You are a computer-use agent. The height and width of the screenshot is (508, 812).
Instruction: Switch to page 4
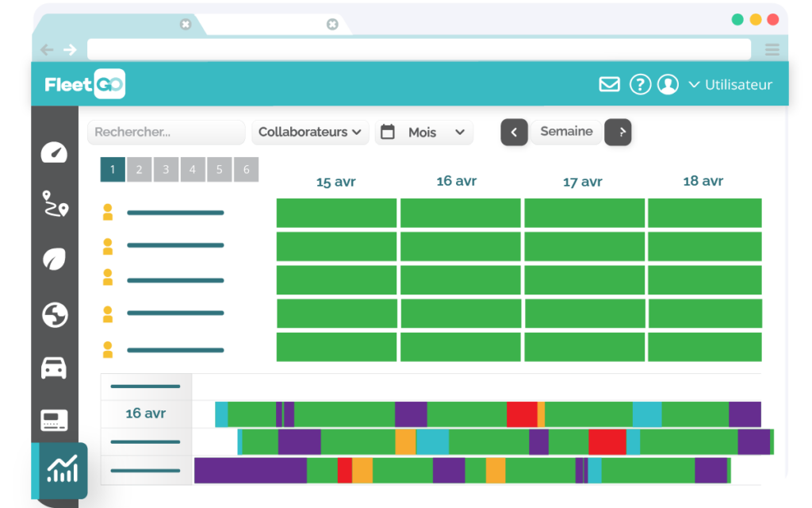pos(193,170)
